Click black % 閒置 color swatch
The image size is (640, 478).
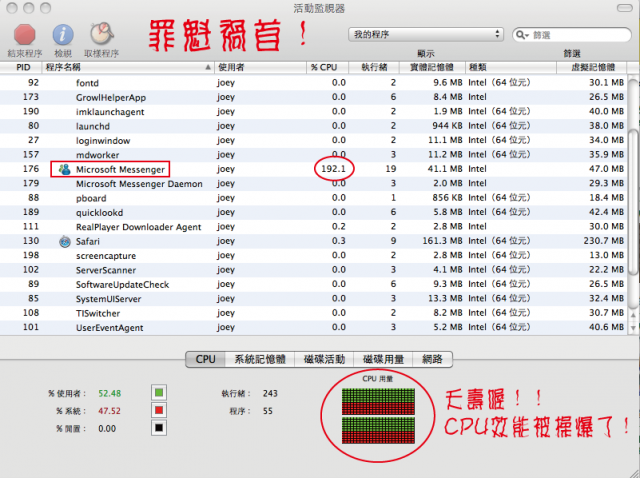click(x=159, y=428)
